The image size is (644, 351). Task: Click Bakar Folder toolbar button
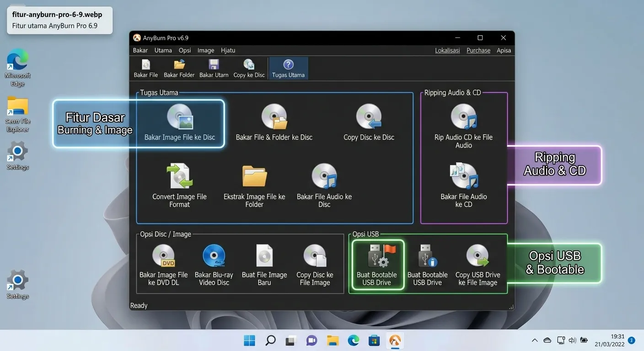coord(179,69)
